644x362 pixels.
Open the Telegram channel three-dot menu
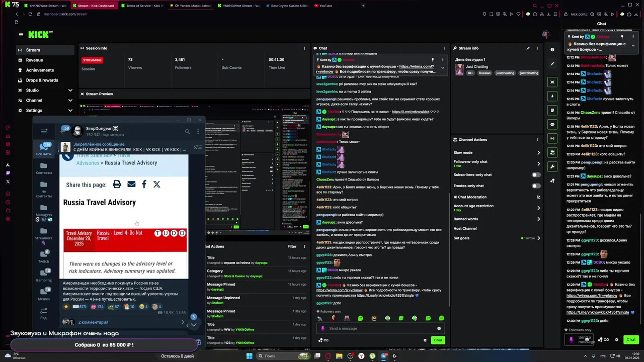pos(198,132)
